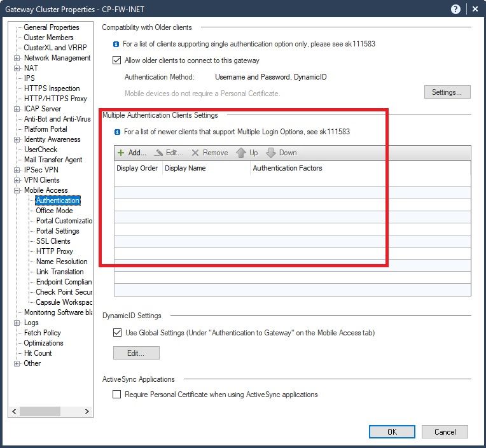Expand the Identity Awareness tree node
This screenshot has width=486, height=448.
[x=17, y=139]
